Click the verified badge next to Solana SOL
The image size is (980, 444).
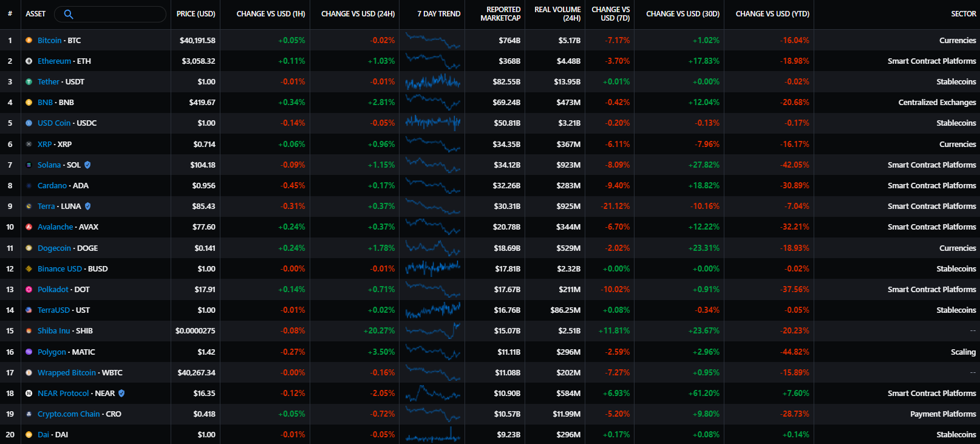tap(87, 165)
